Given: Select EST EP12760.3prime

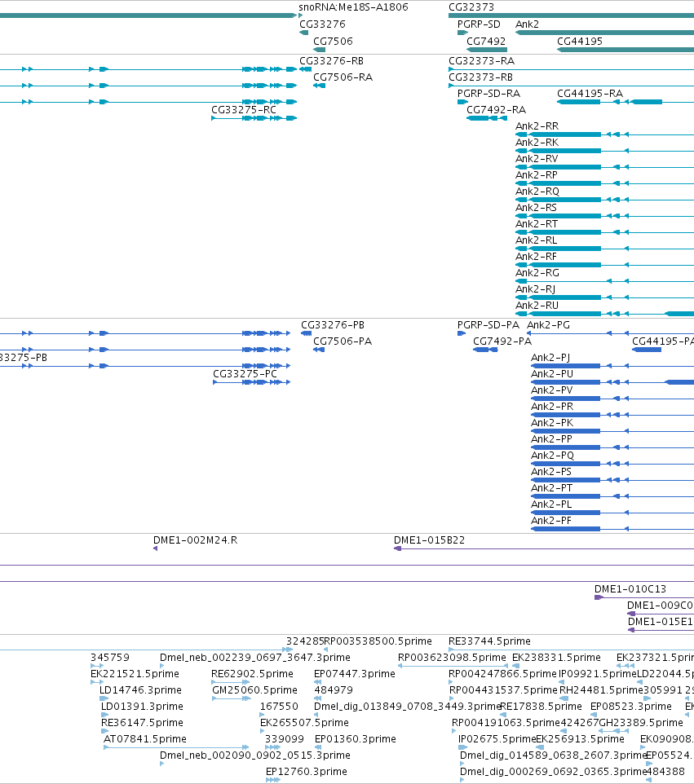Looking at the screenshot, I should (306, 772).
